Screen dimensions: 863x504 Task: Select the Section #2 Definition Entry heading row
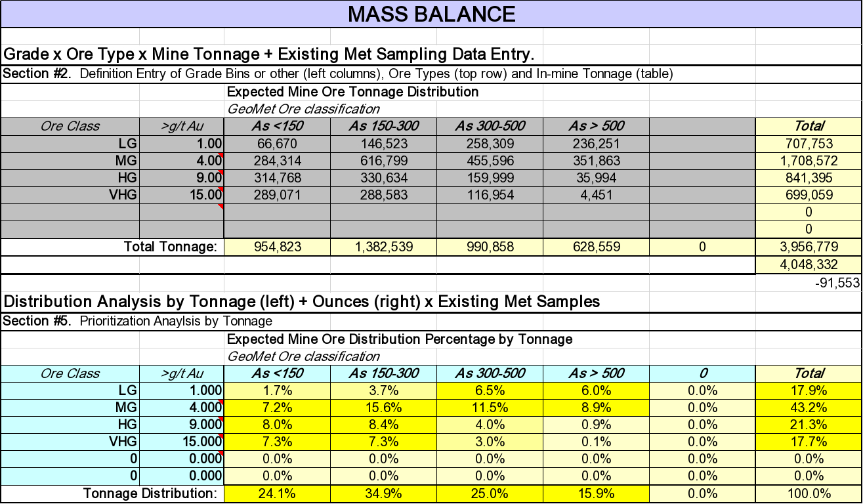click(x=338, y=73)
